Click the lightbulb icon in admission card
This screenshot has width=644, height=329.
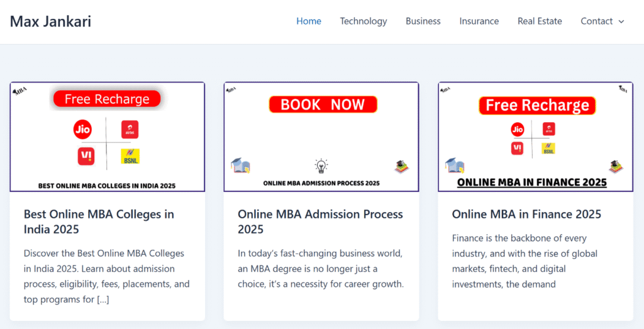(321, 166)
